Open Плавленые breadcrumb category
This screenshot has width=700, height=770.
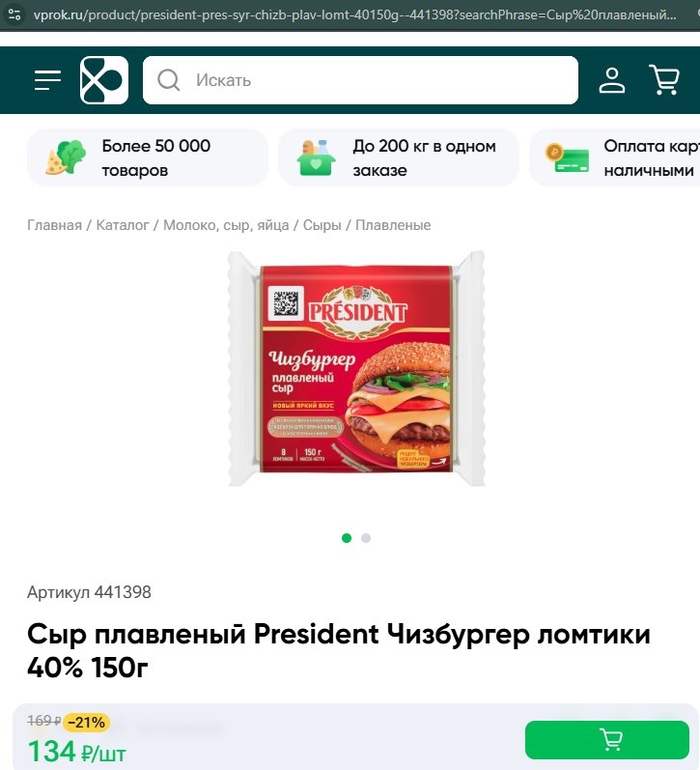click(393, 225)
